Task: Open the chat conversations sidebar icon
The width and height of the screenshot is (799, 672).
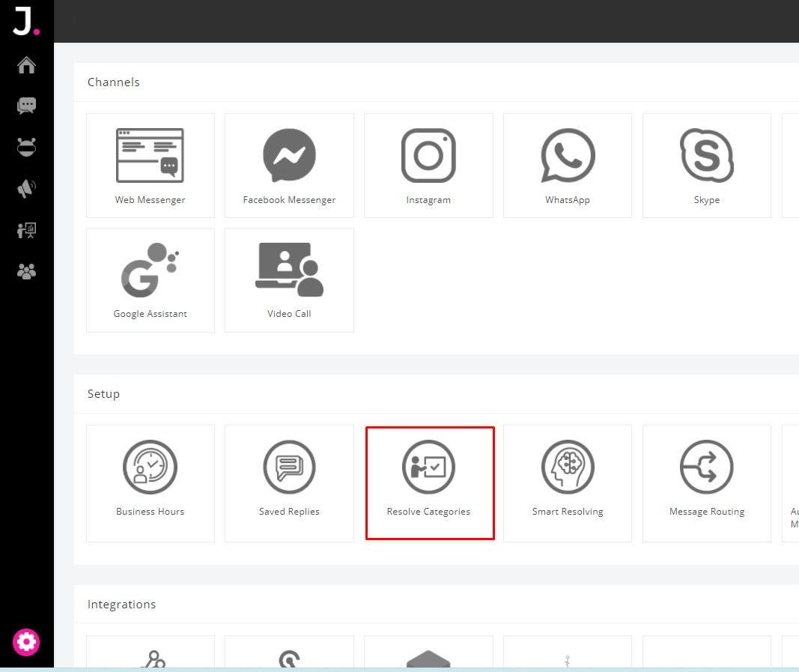Action: tap(26, 106)
